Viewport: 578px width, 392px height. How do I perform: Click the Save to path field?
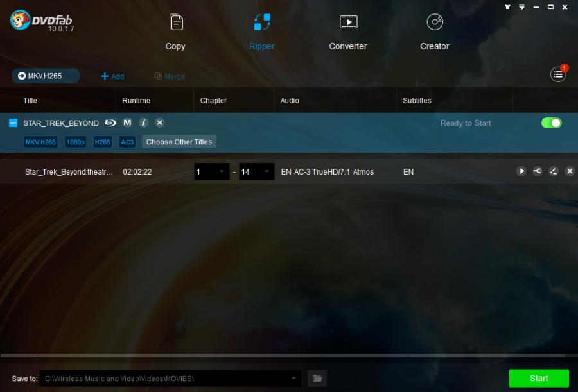pos(170,379)
